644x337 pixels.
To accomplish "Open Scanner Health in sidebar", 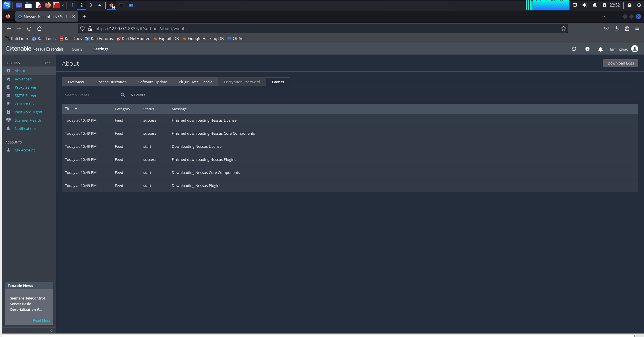I will (28, 120).
